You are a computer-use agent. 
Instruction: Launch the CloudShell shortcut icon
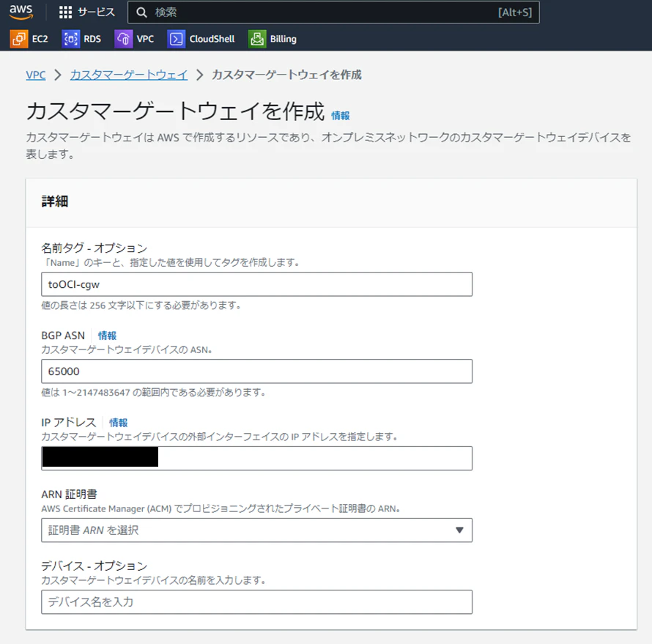(x=177, y=39)
